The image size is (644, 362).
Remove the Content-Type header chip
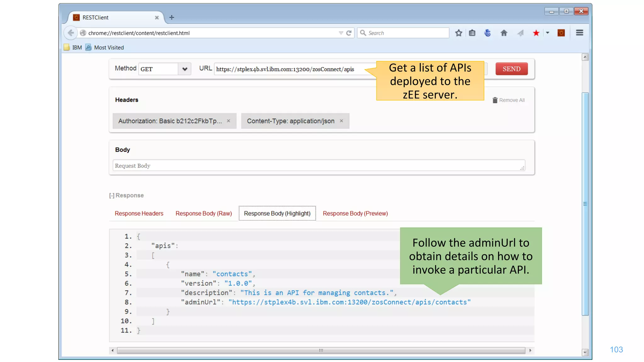tap(341, 121)
